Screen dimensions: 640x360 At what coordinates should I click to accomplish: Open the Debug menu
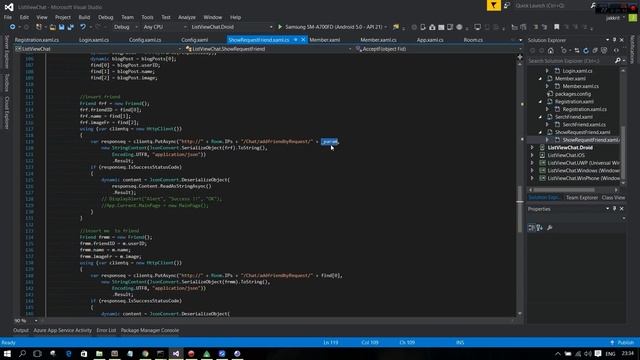click(105, 17)
